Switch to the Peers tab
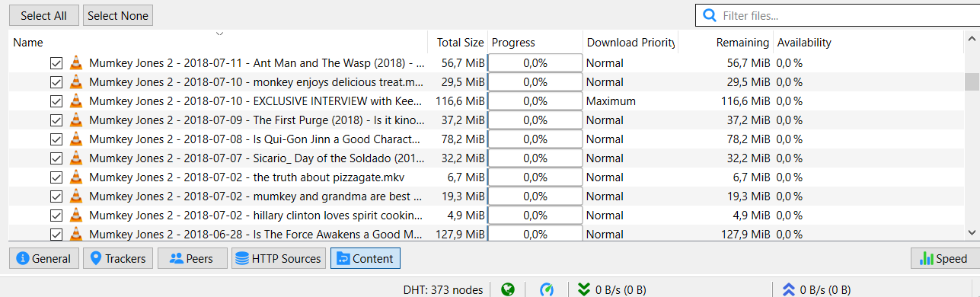Viewport: 980px width, 297px height. coord(191,259)
